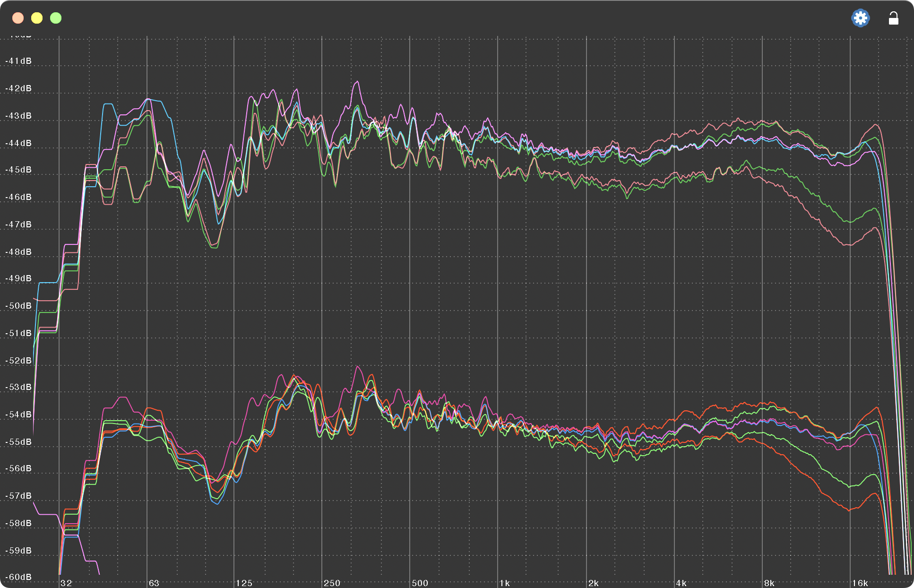Click the -55dB level label
The height and width of the screenshot is (588, 914).
tap(18, 442)
